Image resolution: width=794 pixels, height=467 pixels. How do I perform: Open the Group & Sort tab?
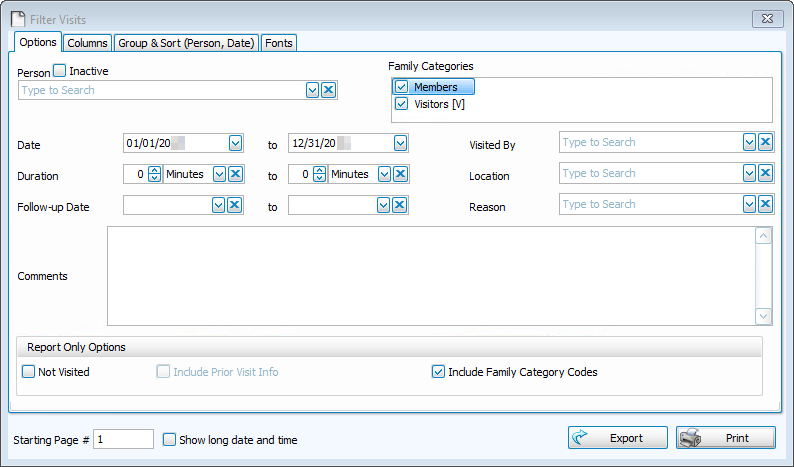(x=187, y=43)
